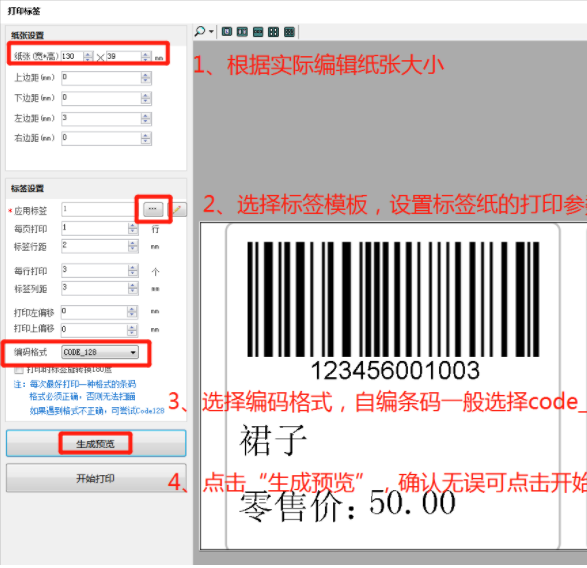
Task: Switch preview to single-page view
Action: point(227,32)
